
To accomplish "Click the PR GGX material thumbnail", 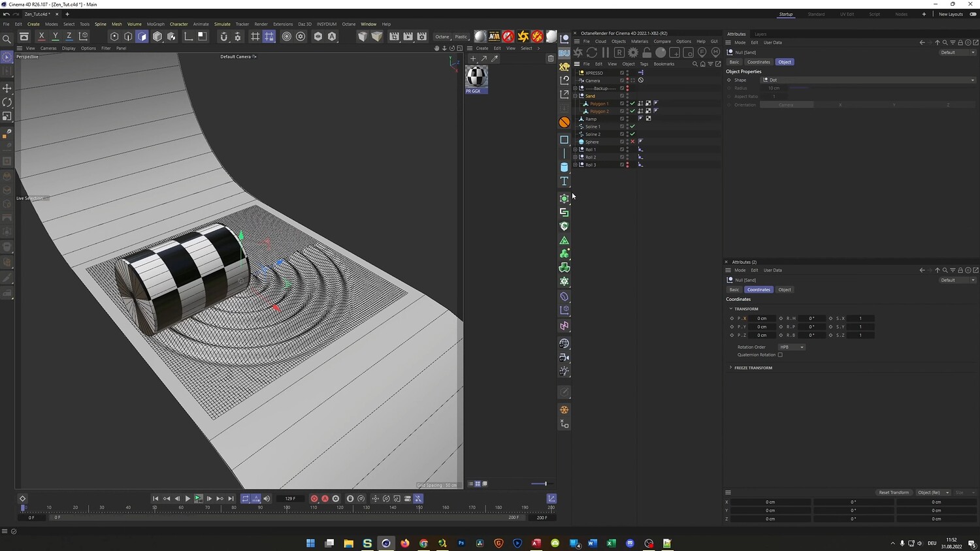I will pyautogui.click(x=476, y=77).
